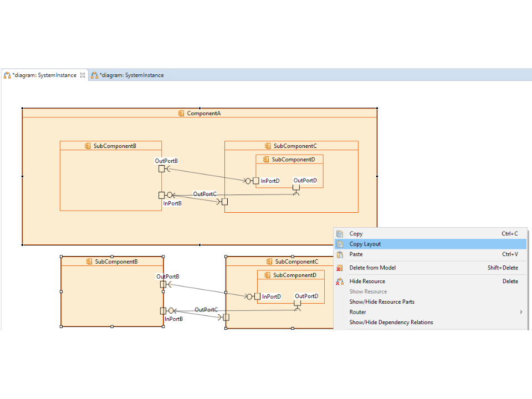Click the OutPortD port inside ComponentA

[x=296, y=187]
